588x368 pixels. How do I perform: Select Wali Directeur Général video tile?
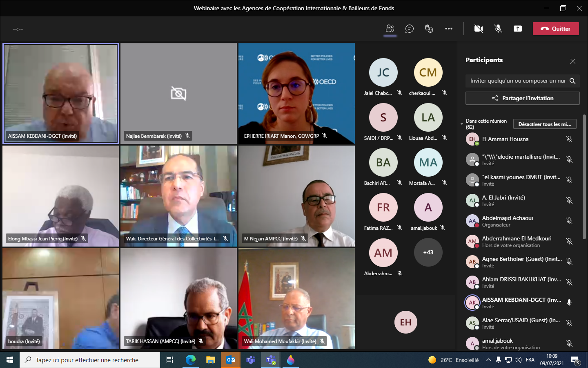tap(178, 196)
